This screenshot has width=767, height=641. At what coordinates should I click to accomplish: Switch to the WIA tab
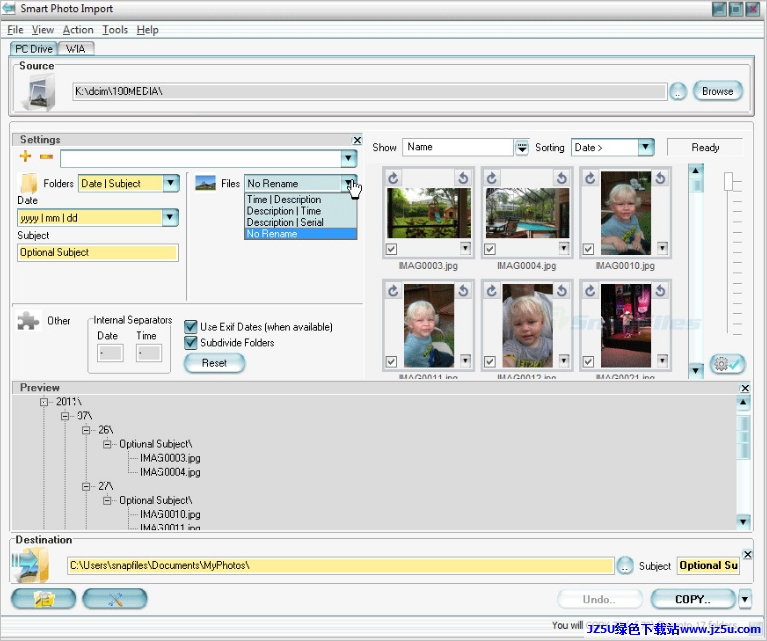click(x=76, y=49)
